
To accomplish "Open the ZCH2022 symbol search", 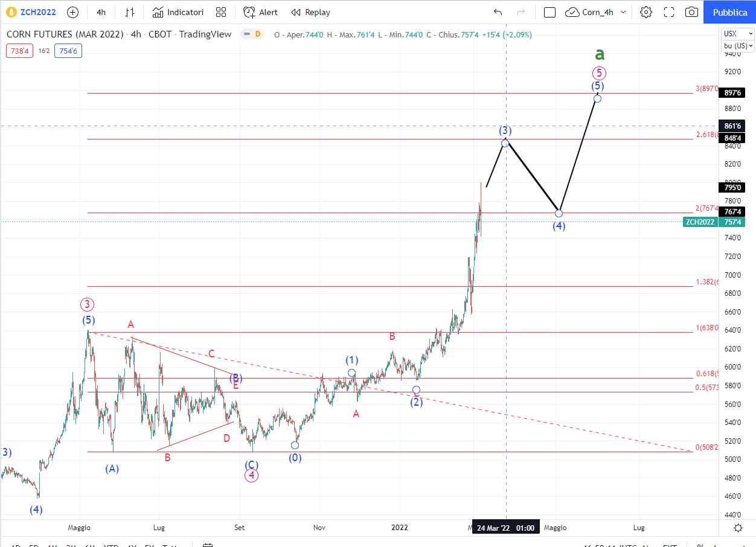I will [x=31, y=12].
